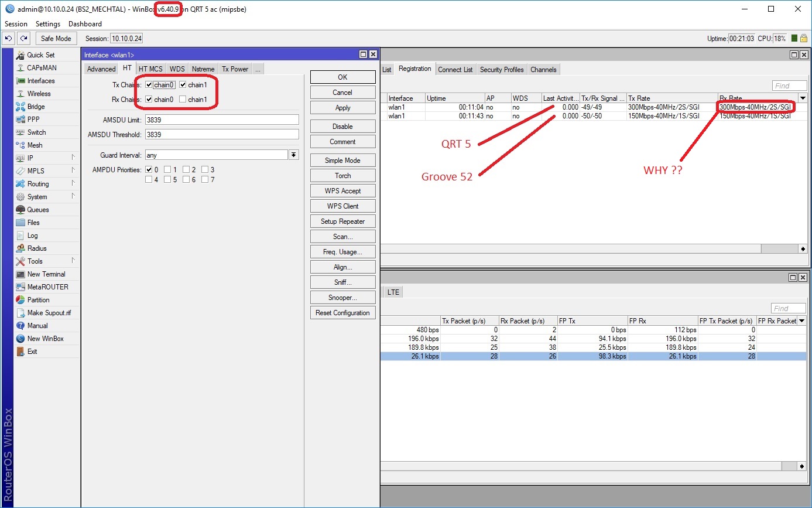Open the CAPsMAN sidebar icon
The height and width of the screenshot is (508, 812).
pyautogui.click(x=20, y=68)
